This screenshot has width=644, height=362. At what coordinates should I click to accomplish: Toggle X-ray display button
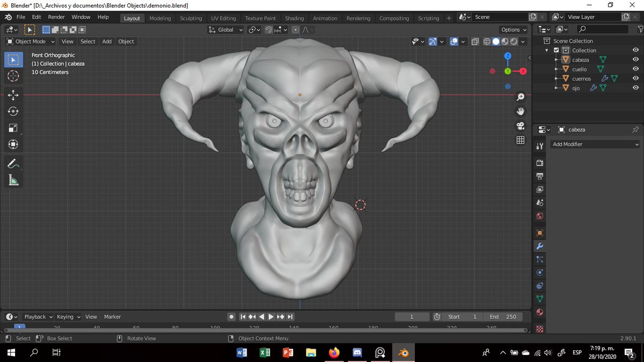[x=475, y=41]
